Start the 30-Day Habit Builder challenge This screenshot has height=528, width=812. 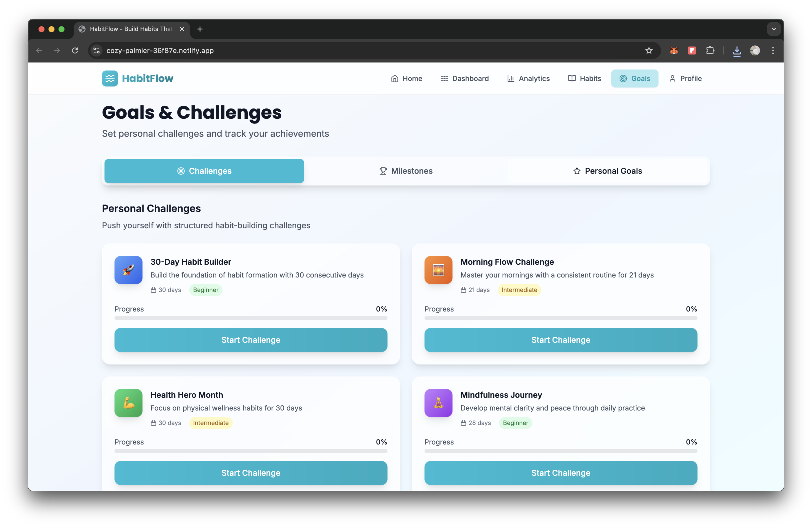[x=251, y=340]
